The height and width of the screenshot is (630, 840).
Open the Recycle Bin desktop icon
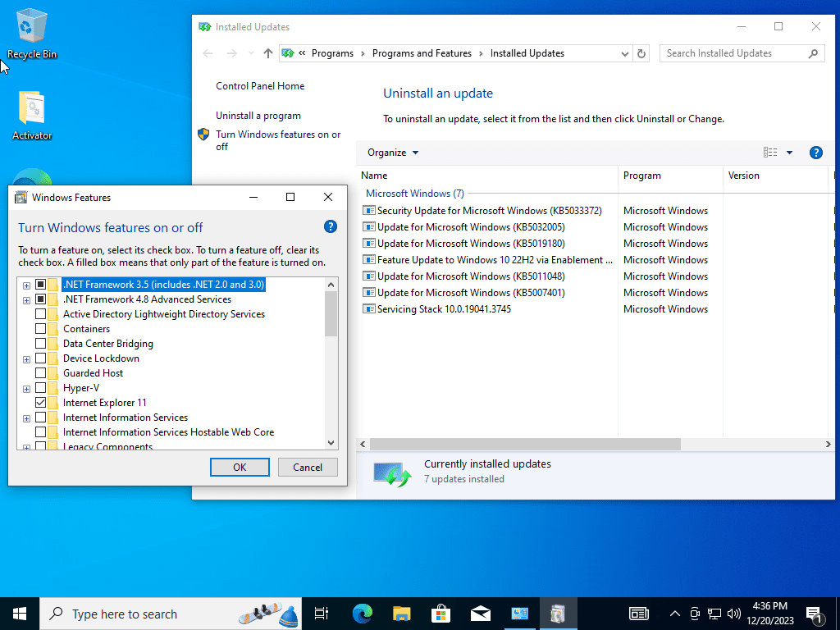(x=32, y=33)
